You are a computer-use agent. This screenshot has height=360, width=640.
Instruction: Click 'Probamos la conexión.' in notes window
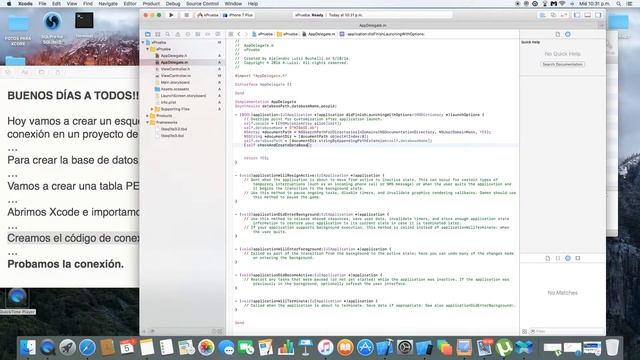tap(65, 264)
